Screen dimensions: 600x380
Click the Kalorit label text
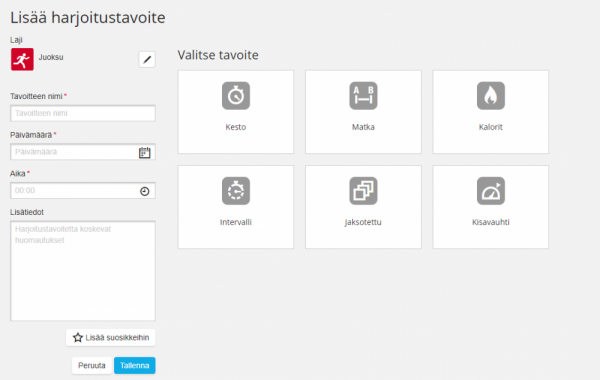[x=491, y=127]
